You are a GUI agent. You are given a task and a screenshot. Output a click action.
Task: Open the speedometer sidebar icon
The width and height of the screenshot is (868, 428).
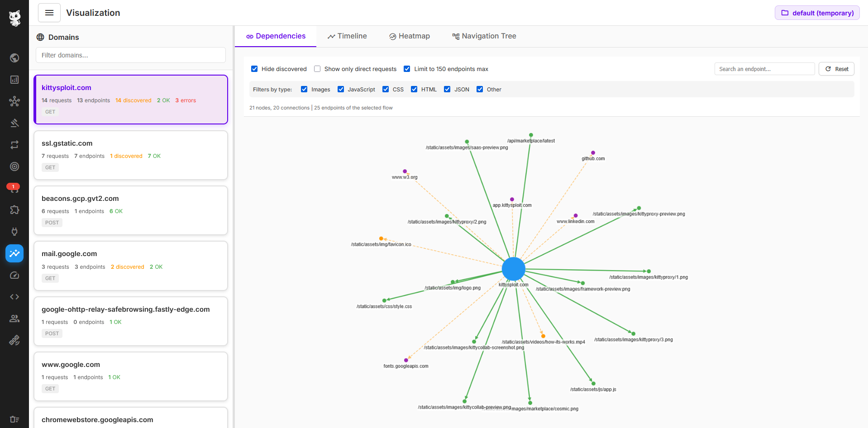tap(14, 275)
